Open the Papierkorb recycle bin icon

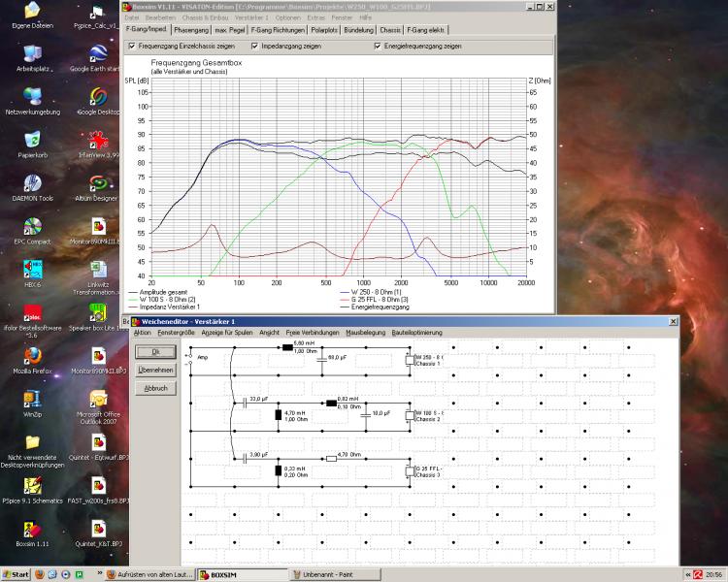click(32, 139)
